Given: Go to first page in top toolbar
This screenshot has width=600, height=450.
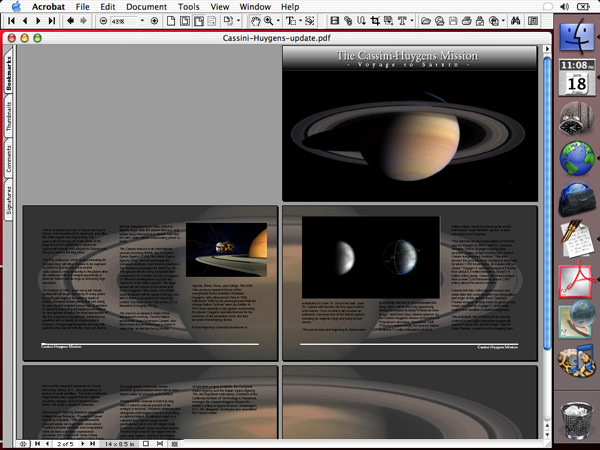Looking at the screenshot, I should 11,21.
